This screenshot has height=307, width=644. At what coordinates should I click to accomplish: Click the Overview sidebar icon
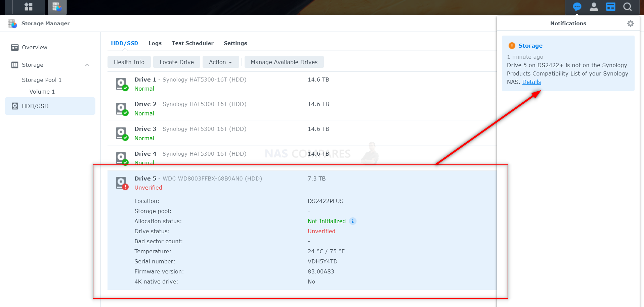(x=15, y=47)
